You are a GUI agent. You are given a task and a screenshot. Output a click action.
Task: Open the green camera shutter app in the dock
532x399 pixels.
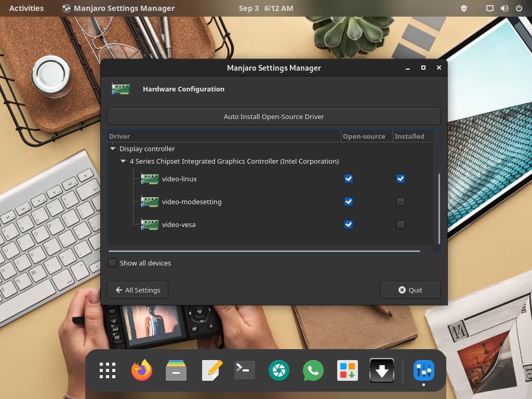click(x=279, y=370)
